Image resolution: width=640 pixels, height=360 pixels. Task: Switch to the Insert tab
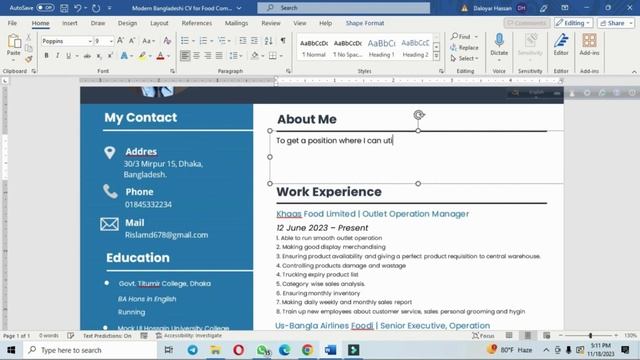pyautogui.click(x=70, y=23)
